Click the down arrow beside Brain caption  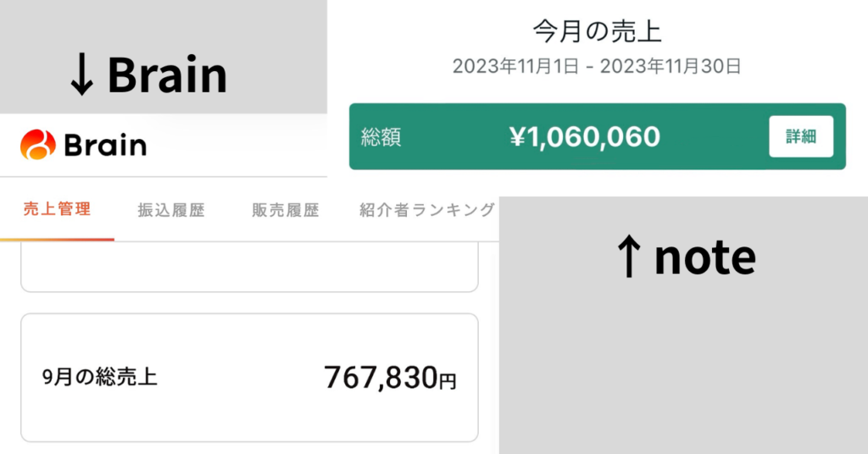[82, 77]
